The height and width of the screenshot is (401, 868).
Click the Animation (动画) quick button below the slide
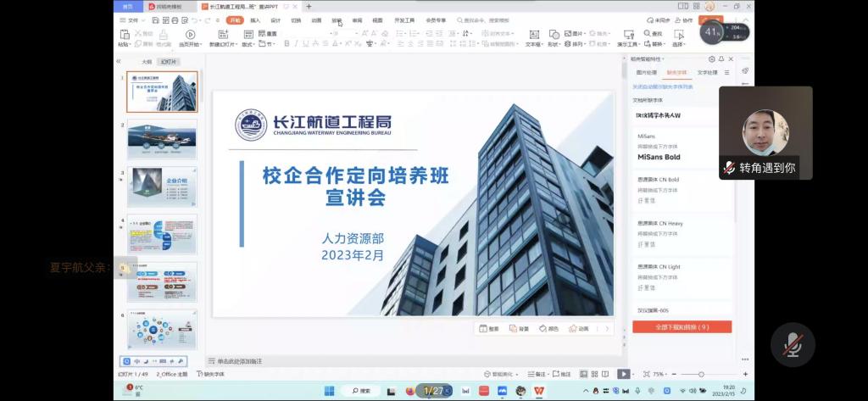(x=578, y=328)
